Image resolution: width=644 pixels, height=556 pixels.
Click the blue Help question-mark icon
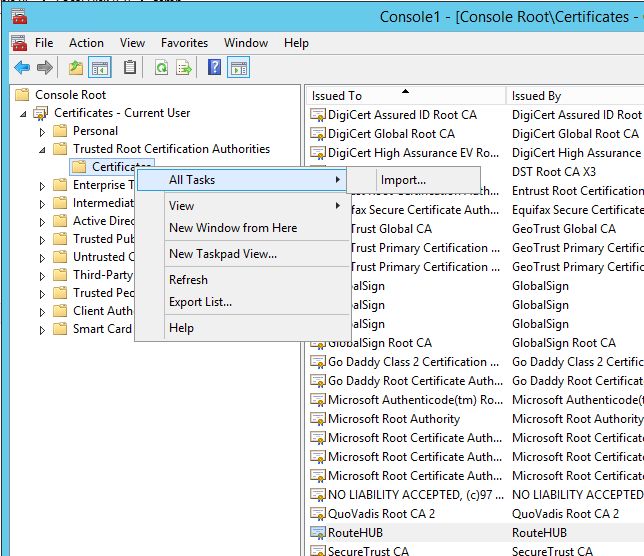tap(214, 67)
